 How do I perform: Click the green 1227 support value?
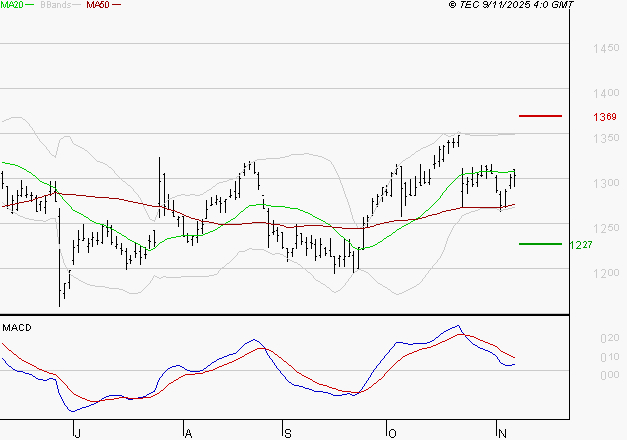tap(581, 245)
